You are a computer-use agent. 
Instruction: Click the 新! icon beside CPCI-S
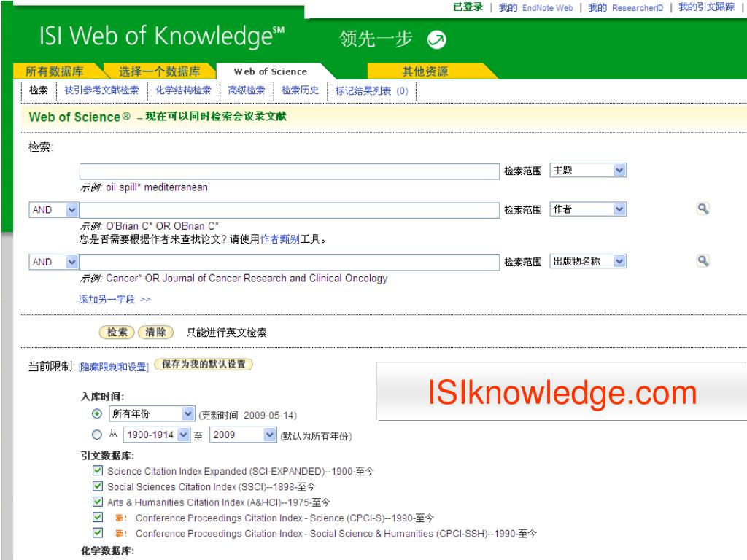click(x=121, y=518)
